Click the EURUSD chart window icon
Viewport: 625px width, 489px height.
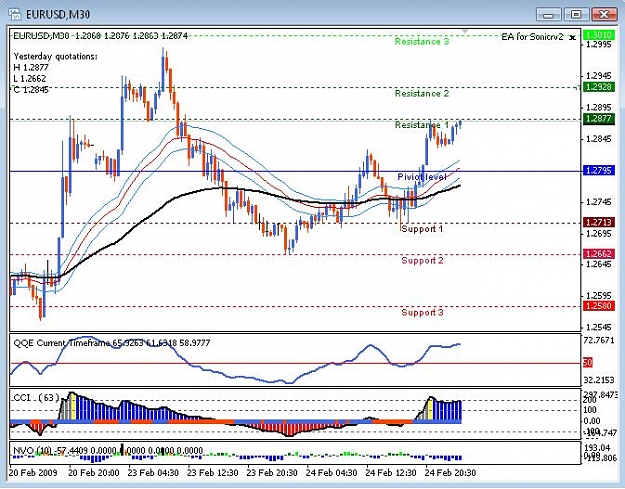[x=15, y=14]
